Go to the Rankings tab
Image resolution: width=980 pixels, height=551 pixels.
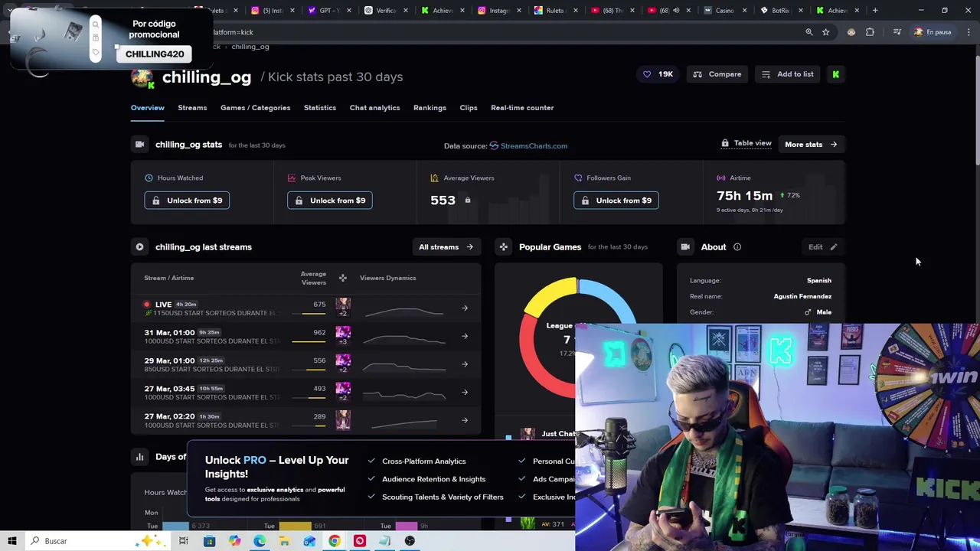[x=430, y=108]
